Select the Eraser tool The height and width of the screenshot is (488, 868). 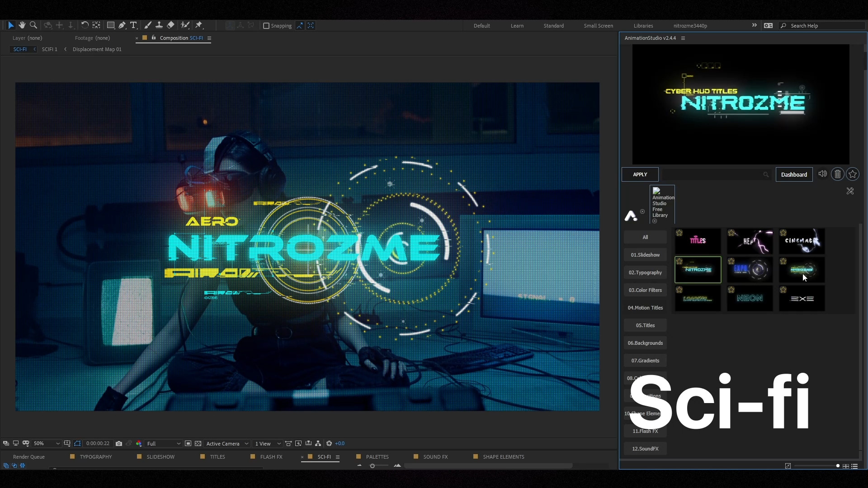click(x=170, y=25)
